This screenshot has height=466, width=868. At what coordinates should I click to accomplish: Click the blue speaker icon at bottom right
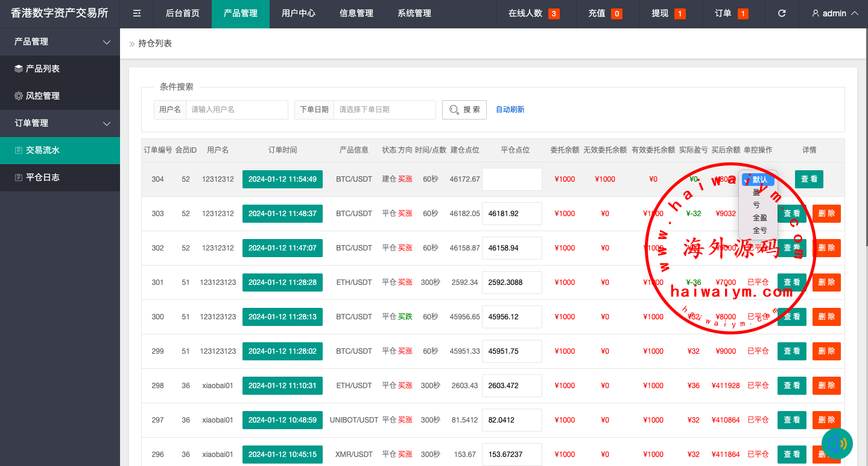click(x=837, y=444)
